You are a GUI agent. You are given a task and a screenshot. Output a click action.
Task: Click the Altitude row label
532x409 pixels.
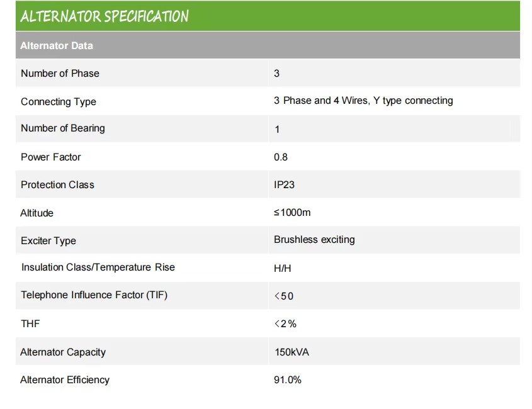click(37, 213)
